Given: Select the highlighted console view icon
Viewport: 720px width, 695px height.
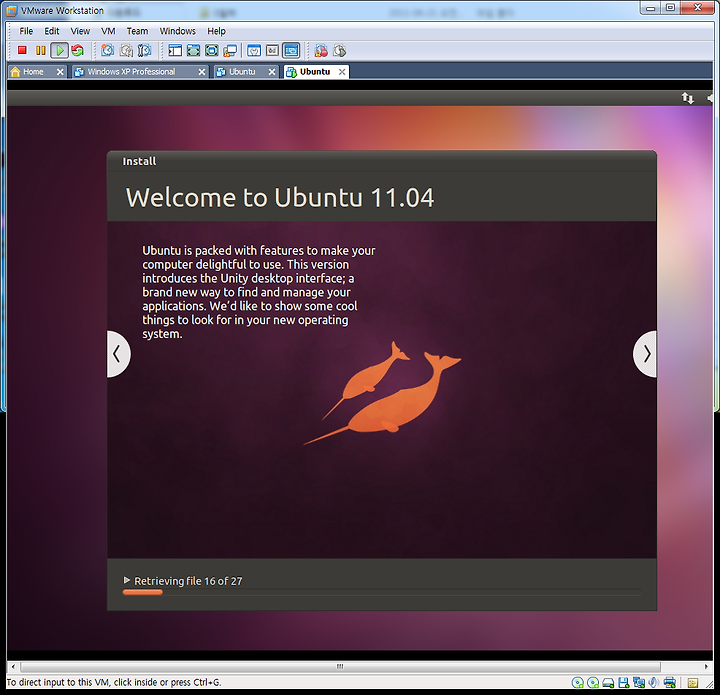Looking at the screenshot, I should click(x=291, y=50).
